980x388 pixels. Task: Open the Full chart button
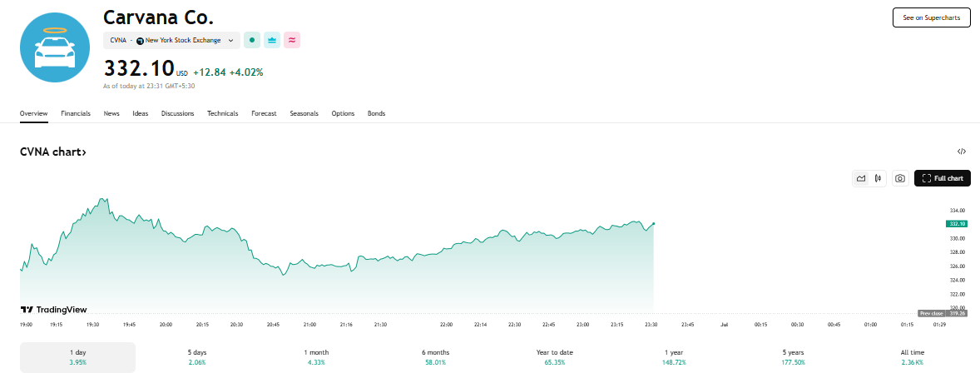click(943, 178)
